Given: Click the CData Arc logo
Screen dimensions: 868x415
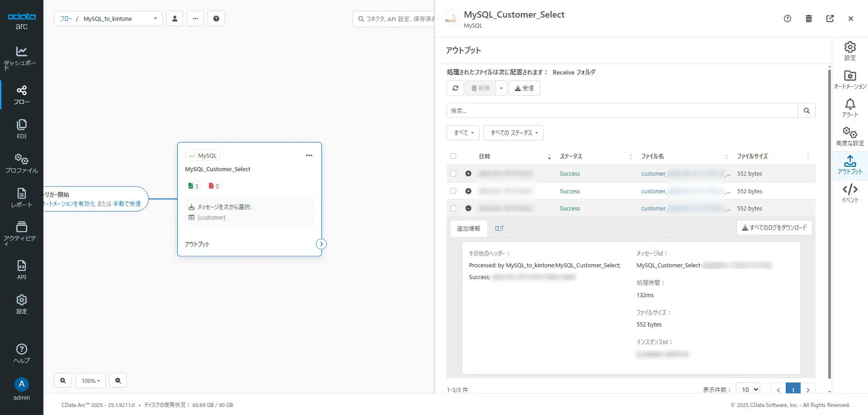Looking at the screenshot, I should 21,21.
